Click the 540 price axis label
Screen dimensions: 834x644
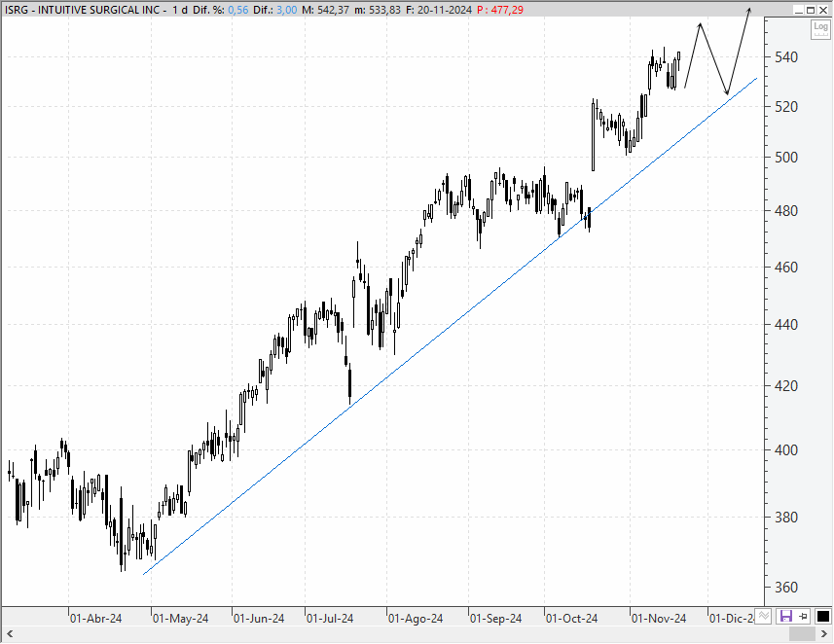click(786, 56)
